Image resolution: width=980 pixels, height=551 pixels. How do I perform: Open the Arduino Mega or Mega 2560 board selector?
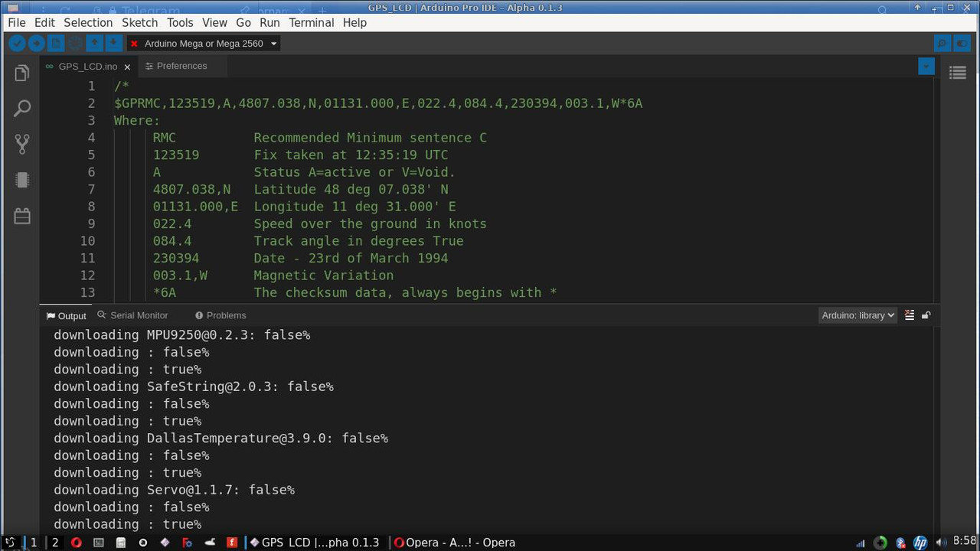coord(203,44)
